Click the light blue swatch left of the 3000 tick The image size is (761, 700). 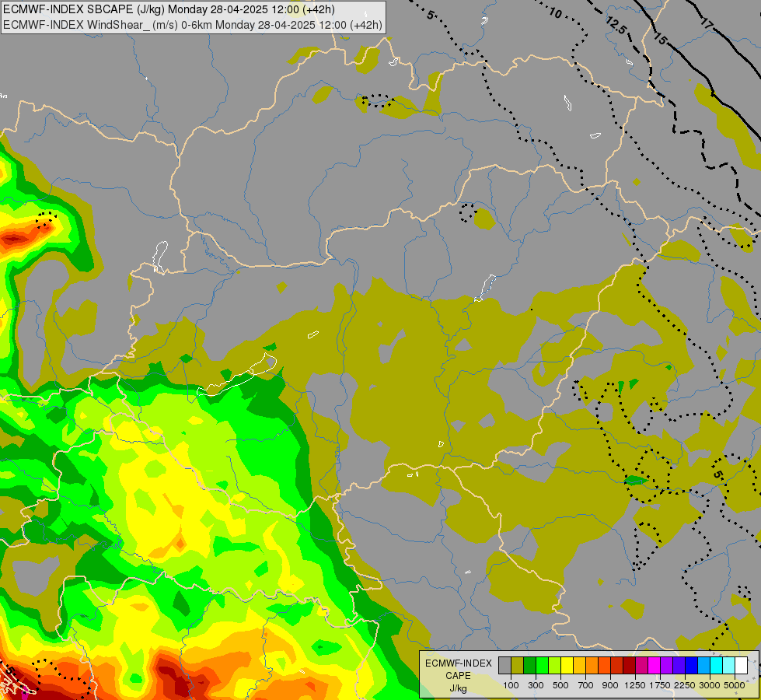pos(704,666)
